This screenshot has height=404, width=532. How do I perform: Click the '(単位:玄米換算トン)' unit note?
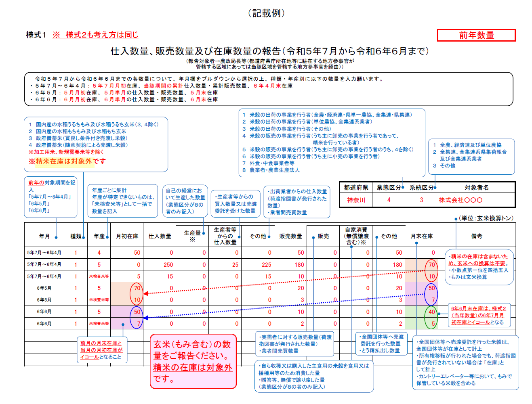point(486,218)
